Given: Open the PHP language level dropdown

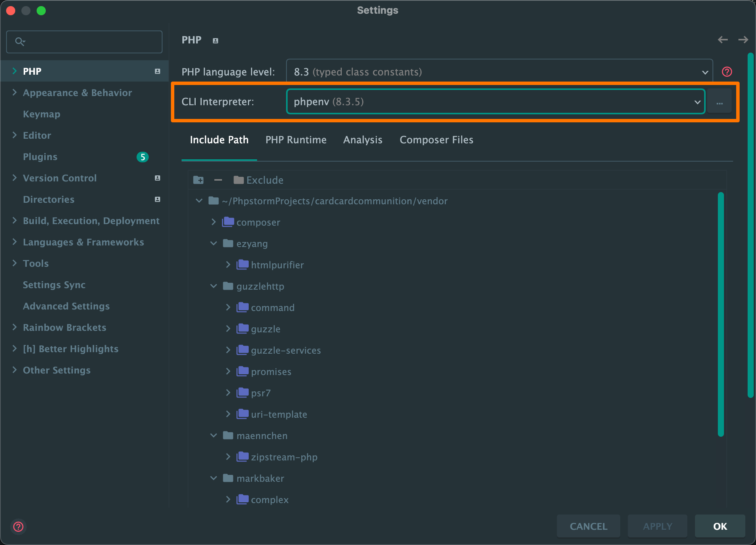Looking at the screenshot, I should [499, 72].
